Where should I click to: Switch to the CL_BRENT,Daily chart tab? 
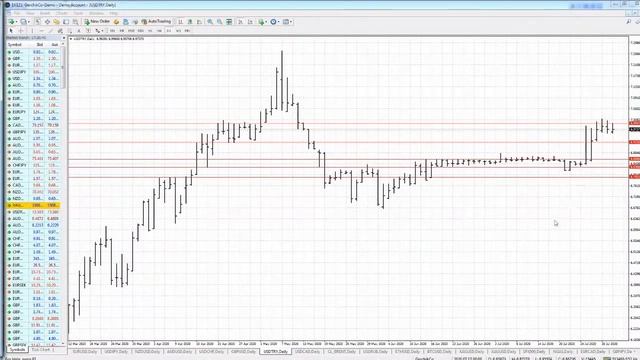[341, 351]
